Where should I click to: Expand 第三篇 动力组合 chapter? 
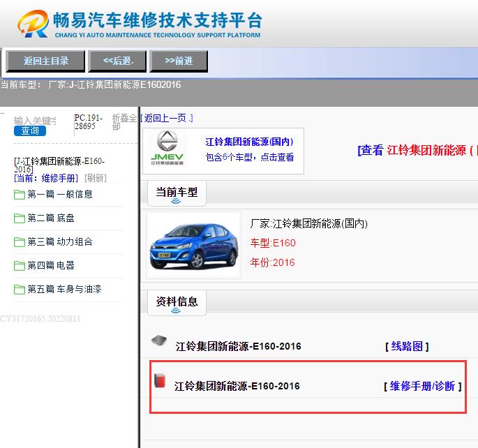60,242
